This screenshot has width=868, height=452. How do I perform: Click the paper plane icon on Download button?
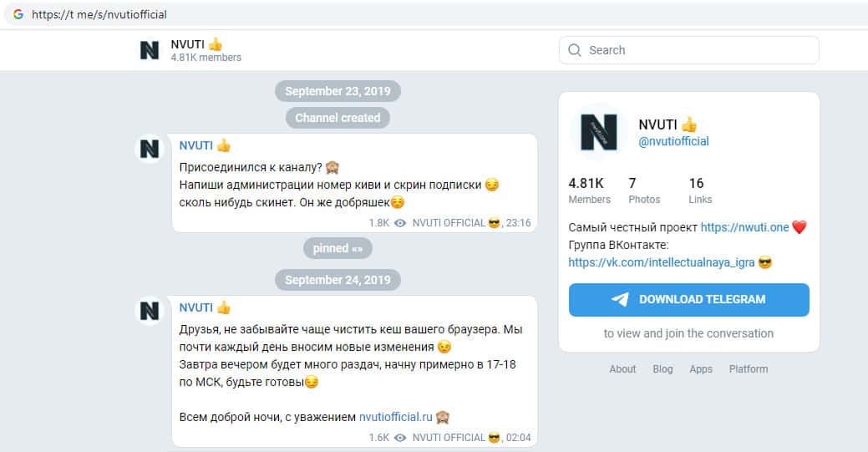click(x=620, y=299)
